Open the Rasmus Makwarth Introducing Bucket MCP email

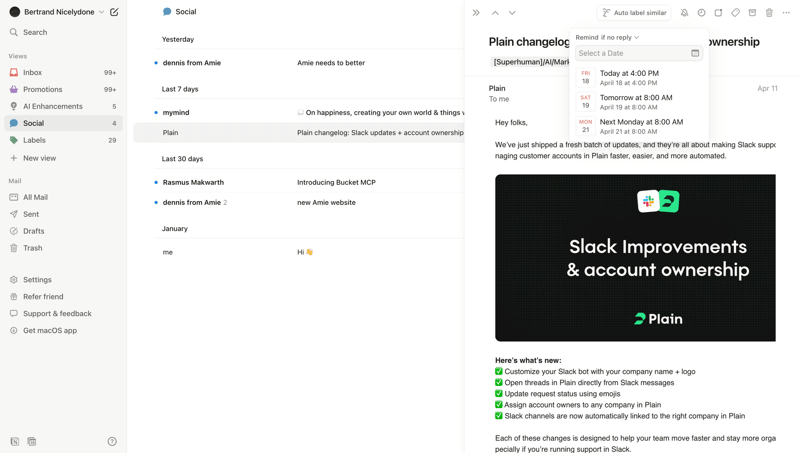click(x=299, y=182)
